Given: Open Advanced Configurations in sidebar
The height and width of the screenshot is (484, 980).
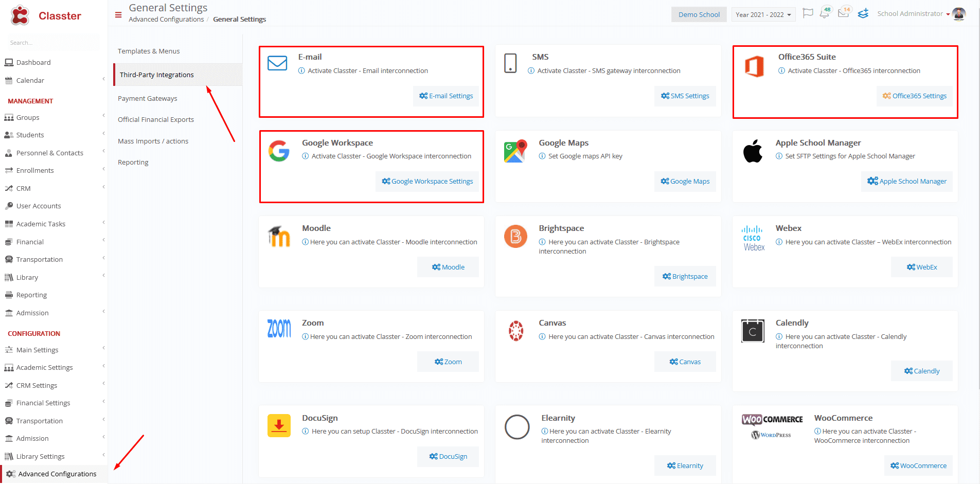Looking at the screenshot, I should coord(54,474).
